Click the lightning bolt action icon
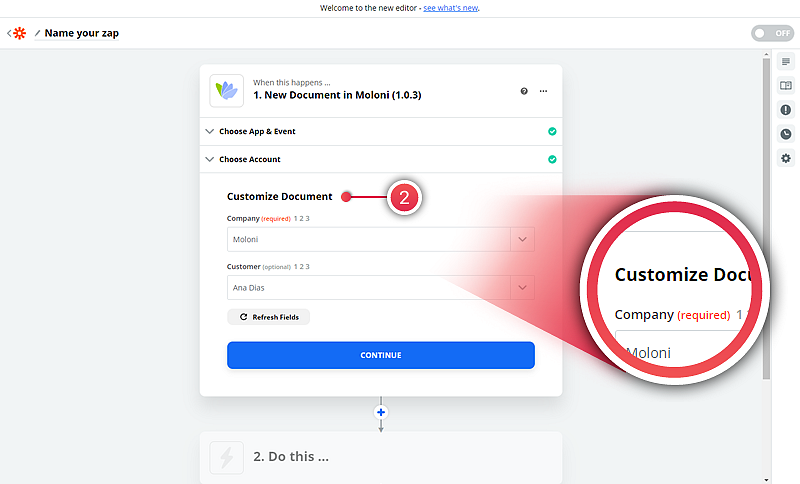The height and width of the screenshot is (484, 800). pos(227,457)
